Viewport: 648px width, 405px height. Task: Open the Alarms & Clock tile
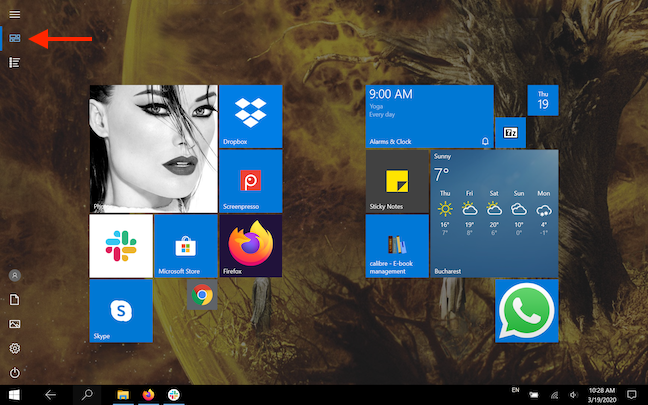429,117
